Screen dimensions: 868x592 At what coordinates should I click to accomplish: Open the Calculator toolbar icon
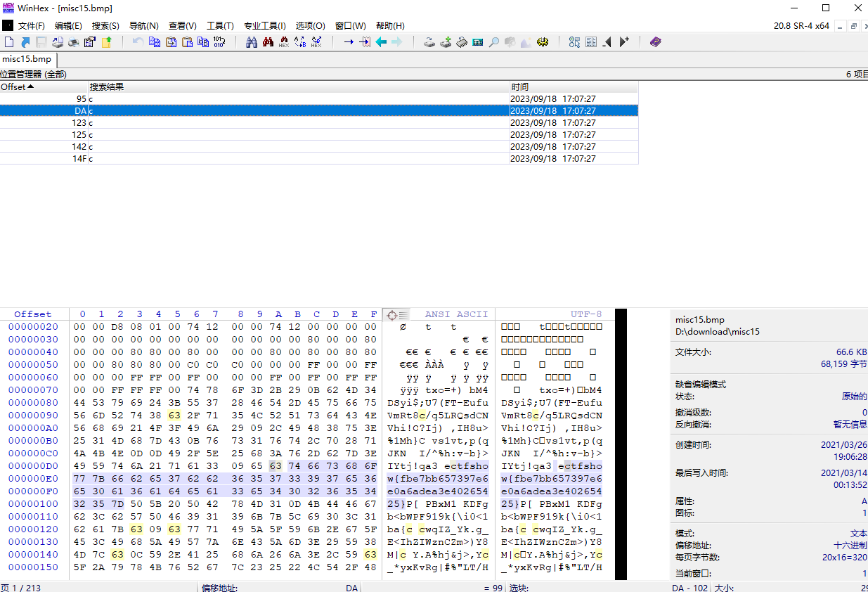[x=478, y=42]
